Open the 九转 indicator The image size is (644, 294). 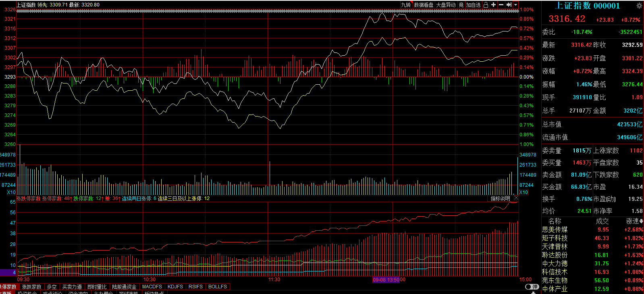(x=406, y=5)
